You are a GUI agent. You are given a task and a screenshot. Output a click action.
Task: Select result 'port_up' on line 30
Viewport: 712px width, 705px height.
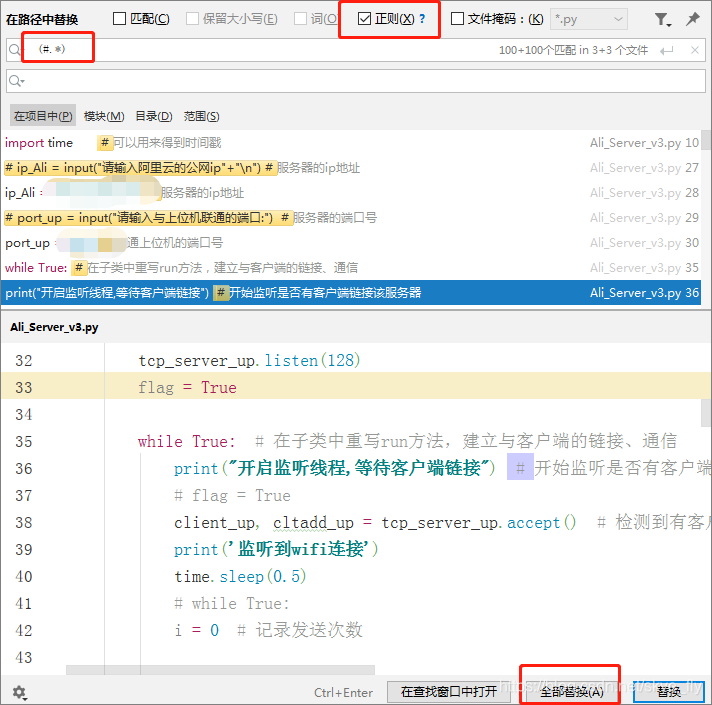click(x=351, y=243)
